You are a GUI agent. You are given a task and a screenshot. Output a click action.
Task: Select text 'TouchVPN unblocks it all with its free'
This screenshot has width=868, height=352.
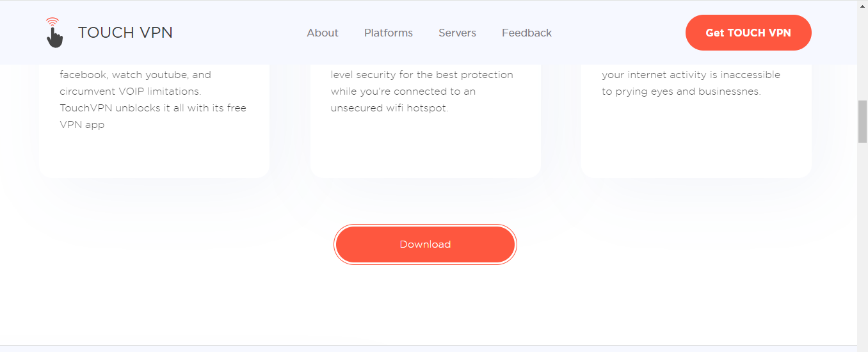153,108
